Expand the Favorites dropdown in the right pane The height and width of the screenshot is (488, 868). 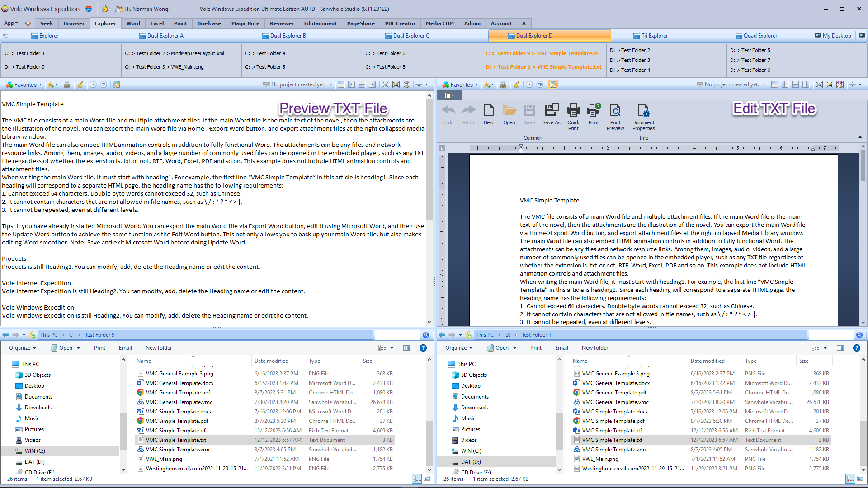coord(476,85)
